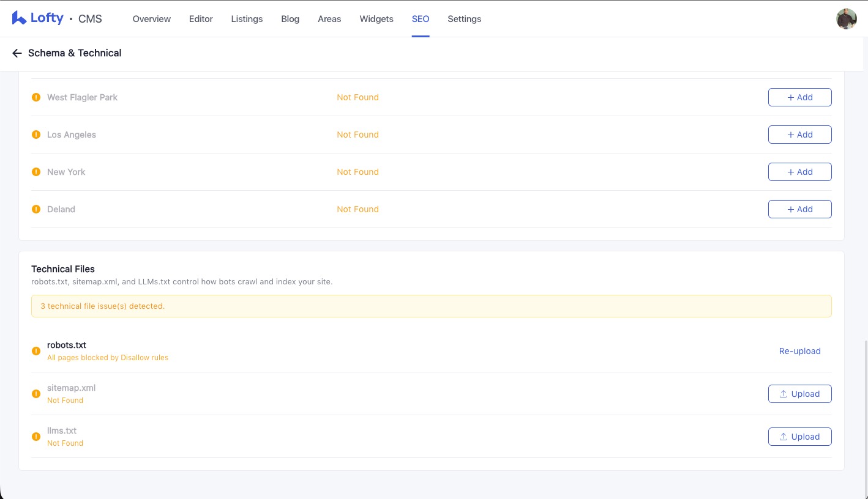
Task: Open the Blog section
Action: click(x=290, y=19)
